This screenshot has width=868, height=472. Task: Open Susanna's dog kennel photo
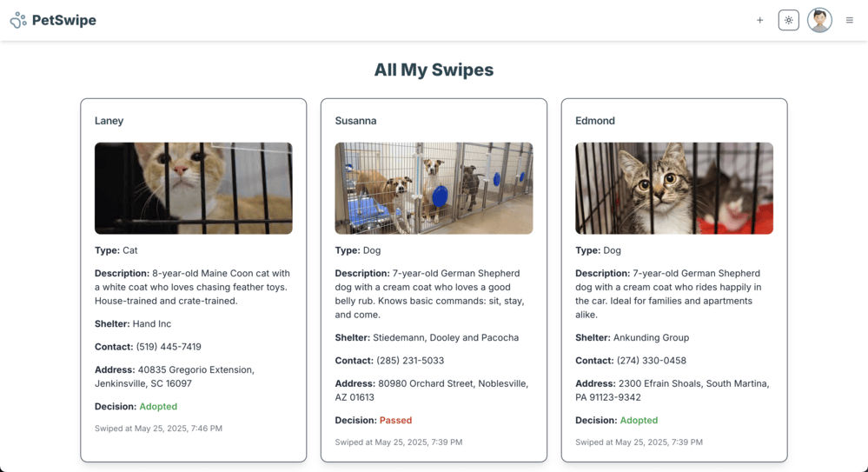(x=434, y=189)
